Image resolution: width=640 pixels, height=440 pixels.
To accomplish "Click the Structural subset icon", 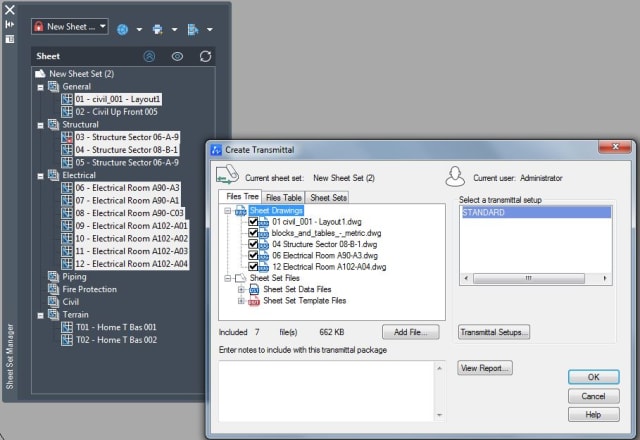I will click(53, 124).
